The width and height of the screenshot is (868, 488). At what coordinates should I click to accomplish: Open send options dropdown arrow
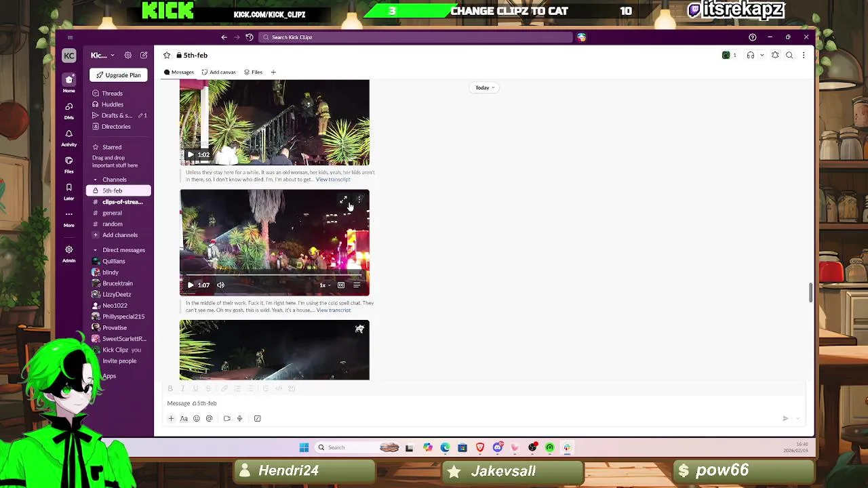point(798,419)
